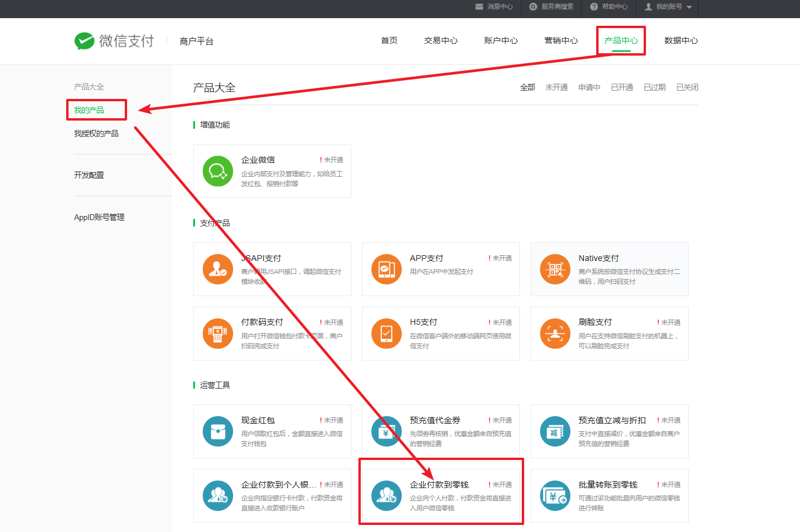Select the 未开通 filter
Screen dimensions: 800x532
[556, 87]
